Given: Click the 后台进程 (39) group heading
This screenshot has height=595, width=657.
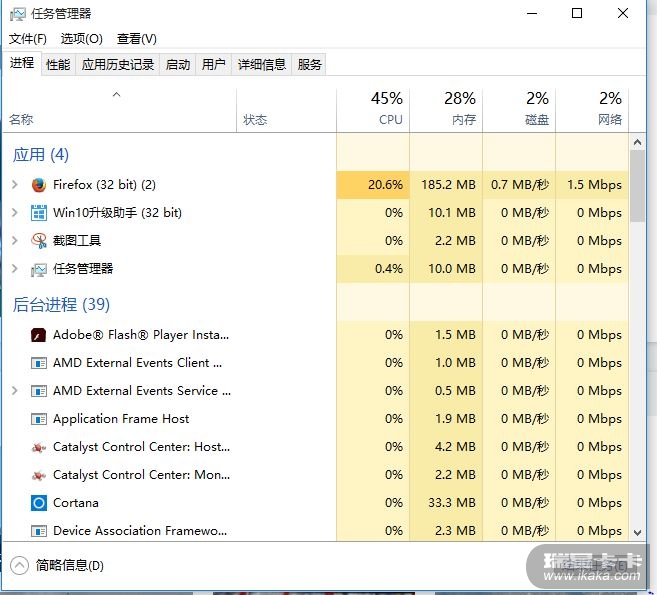Looking at the screenshot, I should click(61, 305).
